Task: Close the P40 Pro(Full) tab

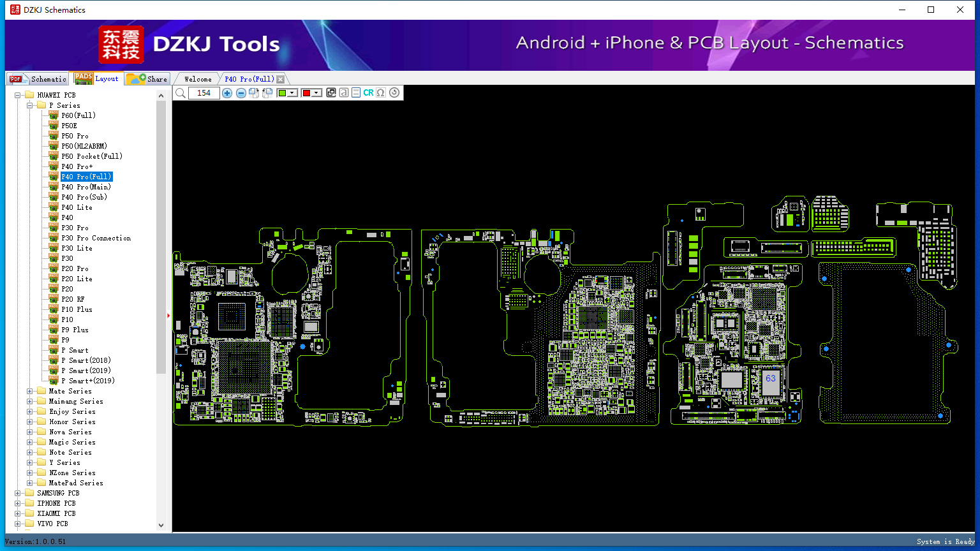Action: point(280,79)
